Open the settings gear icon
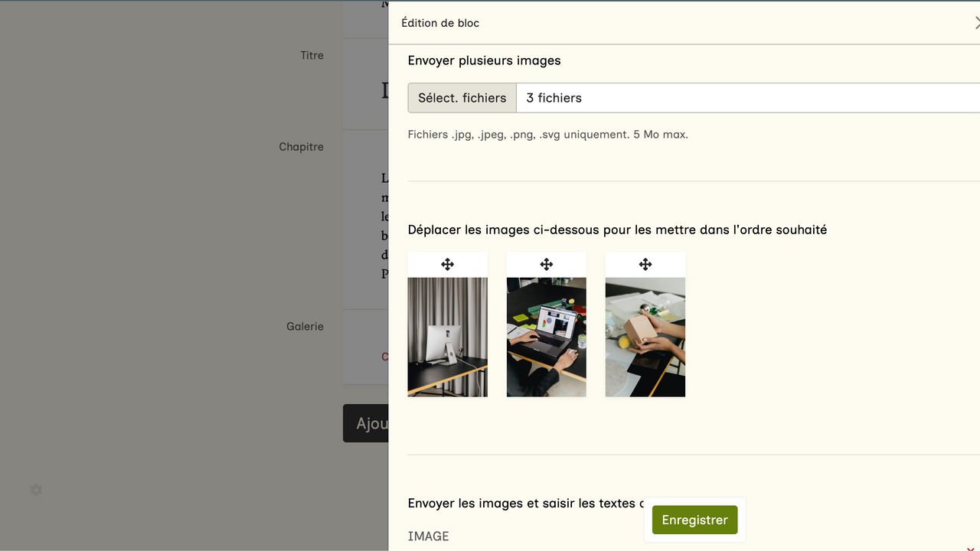Viewport: 980px width, 551px height. [36, 490]
